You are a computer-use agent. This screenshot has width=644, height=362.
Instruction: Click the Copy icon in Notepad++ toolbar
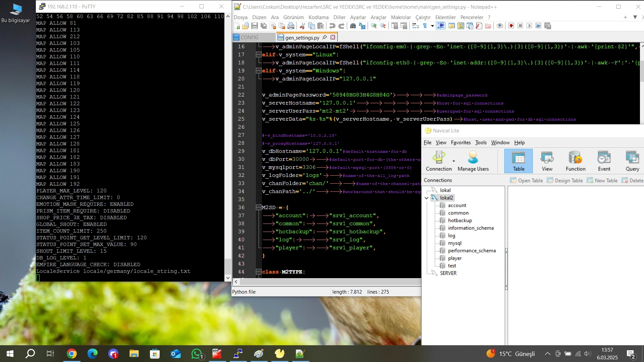click(312, 26)
